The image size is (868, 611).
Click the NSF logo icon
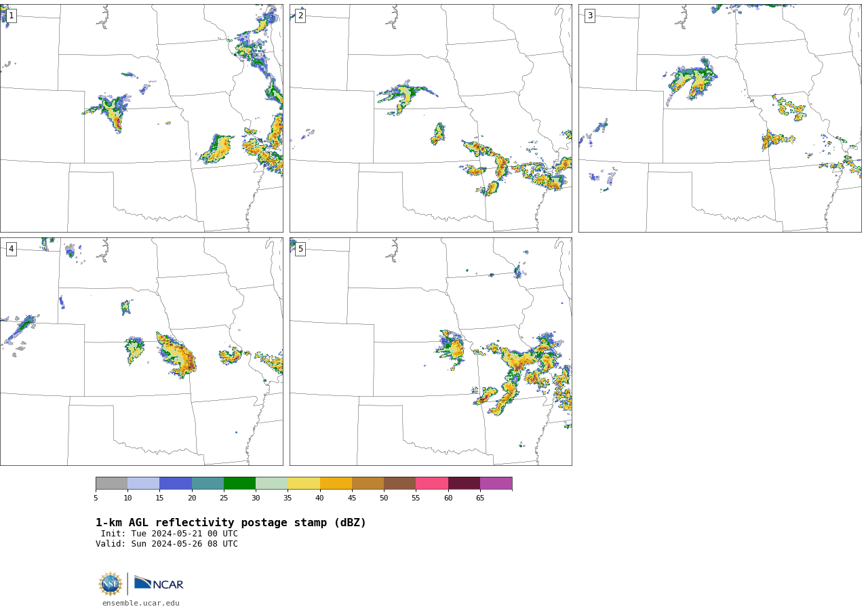click(111, 584)
